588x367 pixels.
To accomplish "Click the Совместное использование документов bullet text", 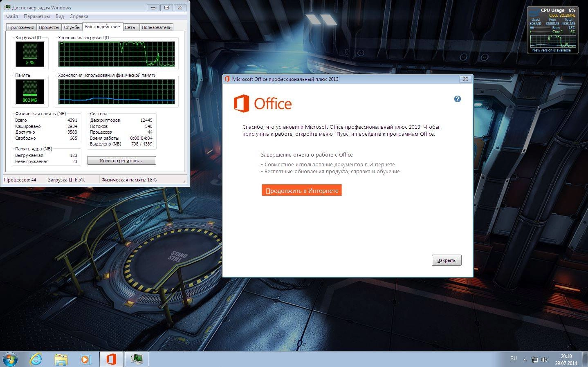I will tap(328, 165).
